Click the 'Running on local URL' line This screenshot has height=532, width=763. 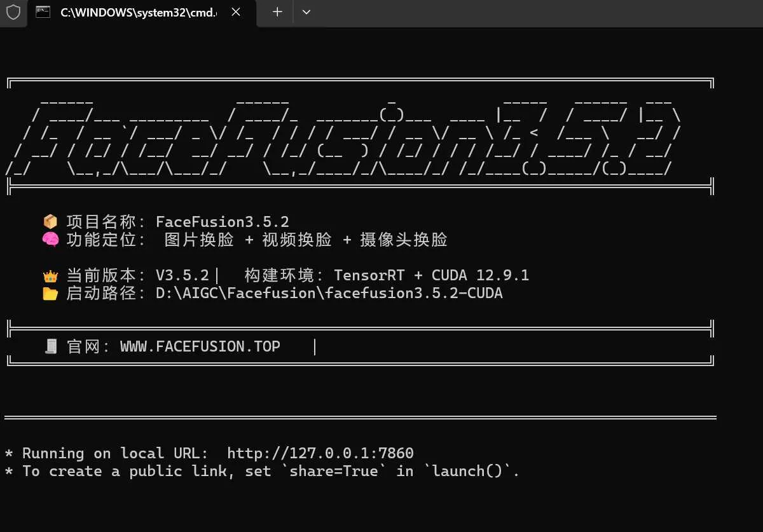click(x=209, y=453)
